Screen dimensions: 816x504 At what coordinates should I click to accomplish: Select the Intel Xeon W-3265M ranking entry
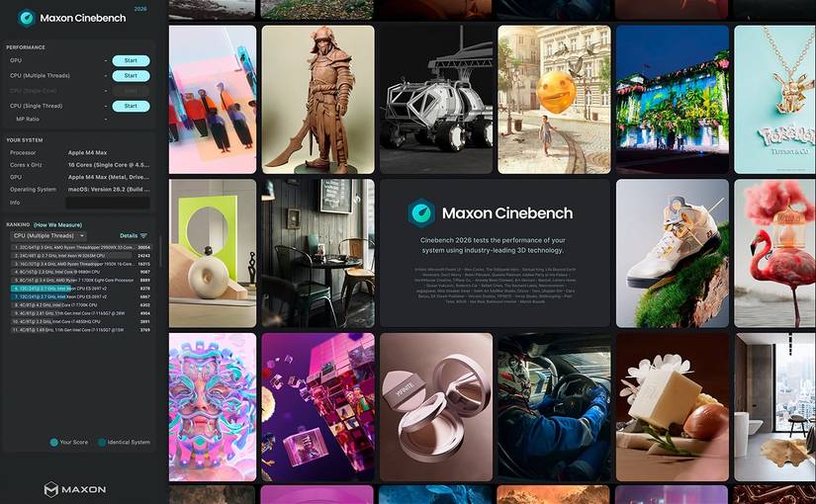(x=81, y=256)
